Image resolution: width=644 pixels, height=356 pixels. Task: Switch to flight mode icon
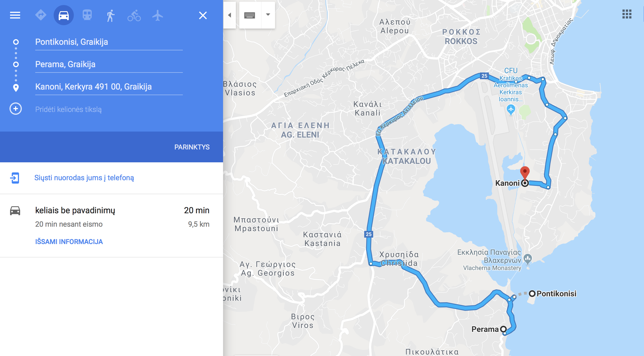[x=158, y=15]
